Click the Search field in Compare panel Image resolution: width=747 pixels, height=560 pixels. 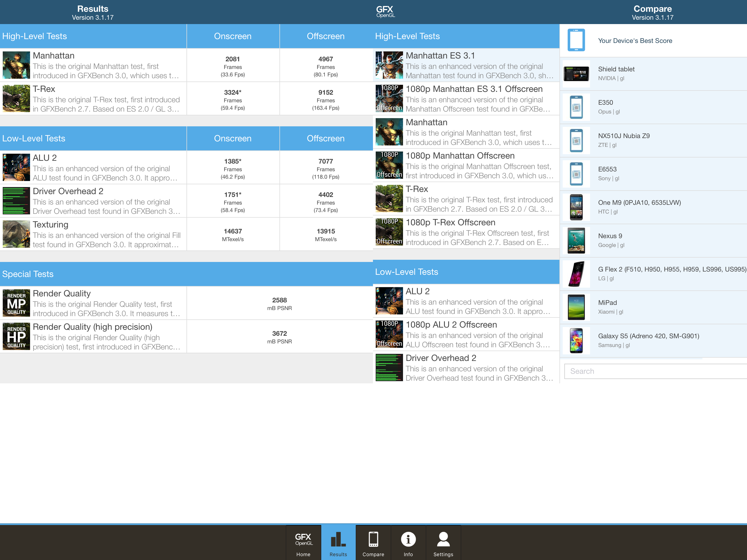coord(655,371)
